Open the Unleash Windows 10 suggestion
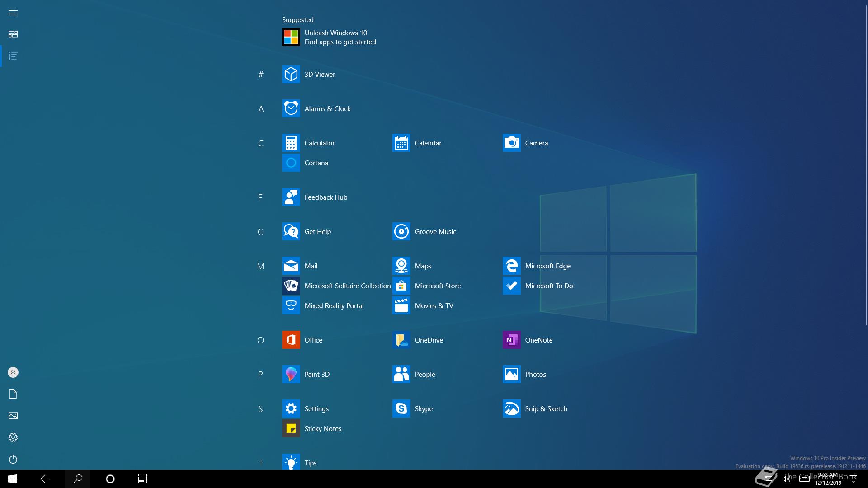Screen dimensions: 868x488 click(329, 37)
